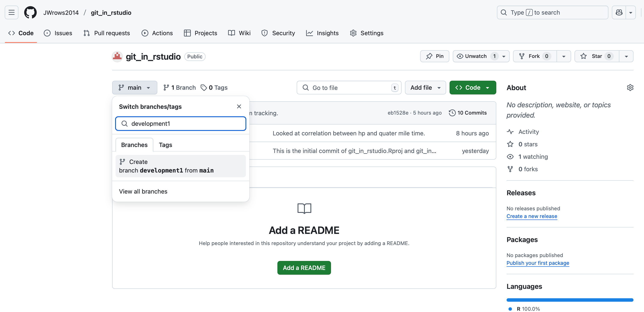Switch to the Tags tab
Screen dimensions: 644x312
(165, 145)
